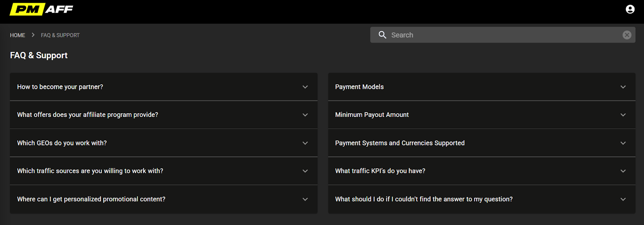The width and height of the screenshot is (644, 225).
Task: Open 'Which GEOs do you work with?' text
Action: tap(62, 143)
